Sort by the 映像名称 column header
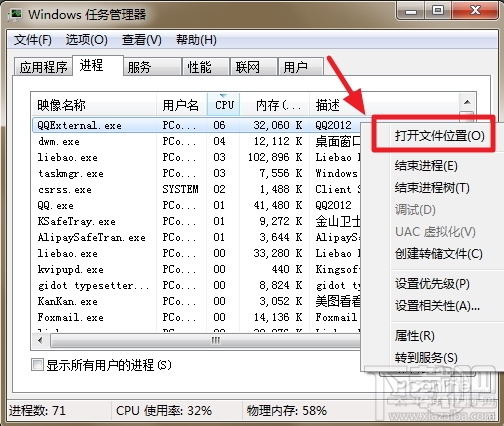The width and height of the screenshot is (504, 426). (x=94, y=105)
